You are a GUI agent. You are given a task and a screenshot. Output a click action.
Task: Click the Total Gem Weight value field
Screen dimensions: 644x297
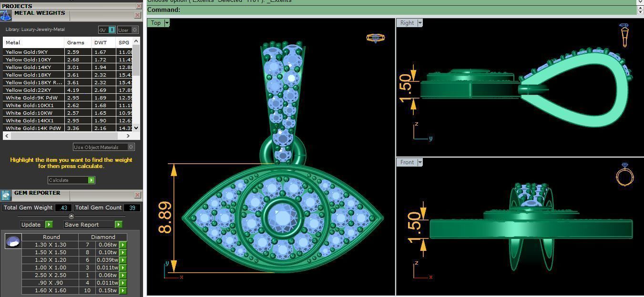63,208
